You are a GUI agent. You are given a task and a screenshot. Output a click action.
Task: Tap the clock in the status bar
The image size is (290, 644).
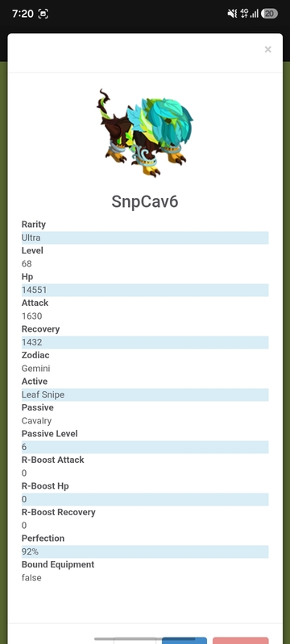[x=23, y=14]
